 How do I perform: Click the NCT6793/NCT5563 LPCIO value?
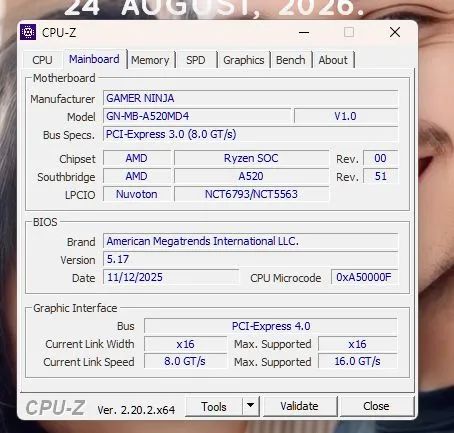pos(251,194)
